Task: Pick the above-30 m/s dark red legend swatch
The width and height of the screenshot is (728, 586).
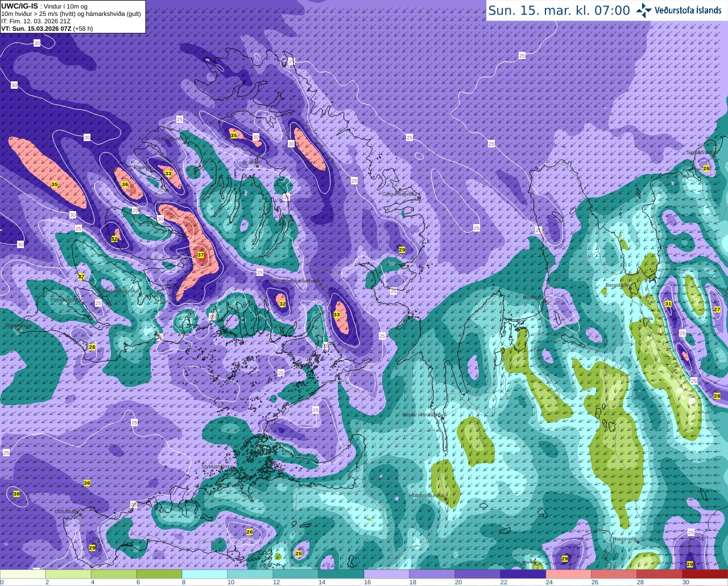Action: pyautogui.click(x=705, y=574)
